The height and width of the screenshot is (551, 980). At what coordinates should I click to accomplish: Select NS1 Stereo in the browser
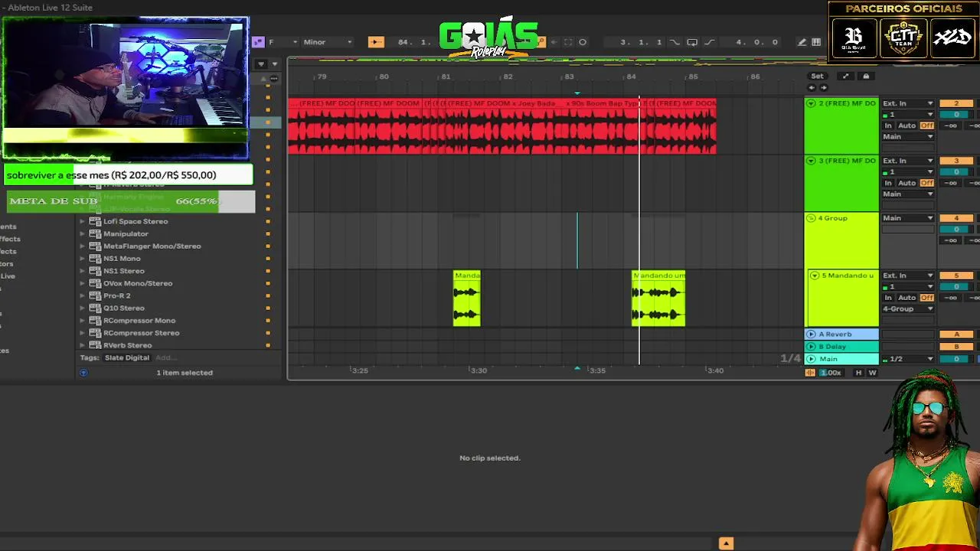pyautogui.click(x=124, y=271)
